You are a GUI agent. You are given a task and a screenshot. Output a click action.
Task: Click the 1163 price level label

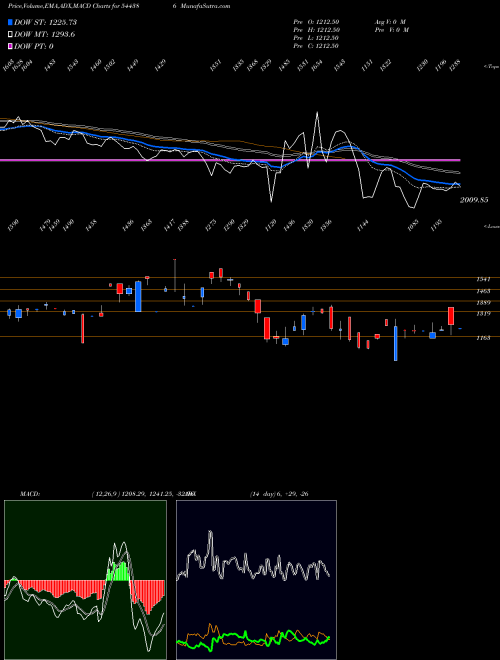483,338
